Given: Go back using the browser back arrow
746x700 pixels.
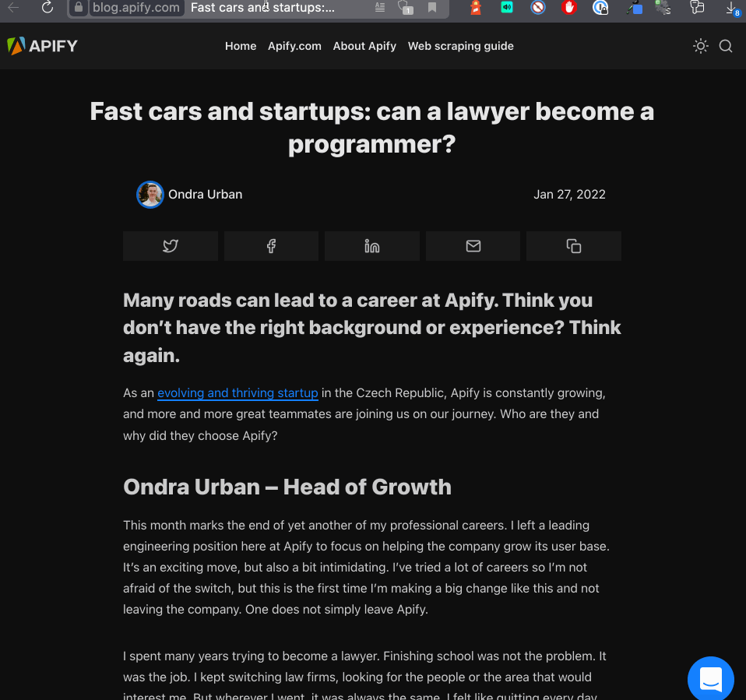Looking at the screenshot, I should [x=13, y=8].
